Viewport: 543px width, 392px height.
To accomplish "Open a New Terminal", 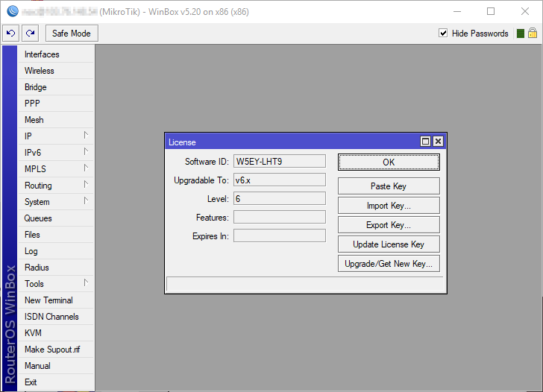I will pos(56,300).
